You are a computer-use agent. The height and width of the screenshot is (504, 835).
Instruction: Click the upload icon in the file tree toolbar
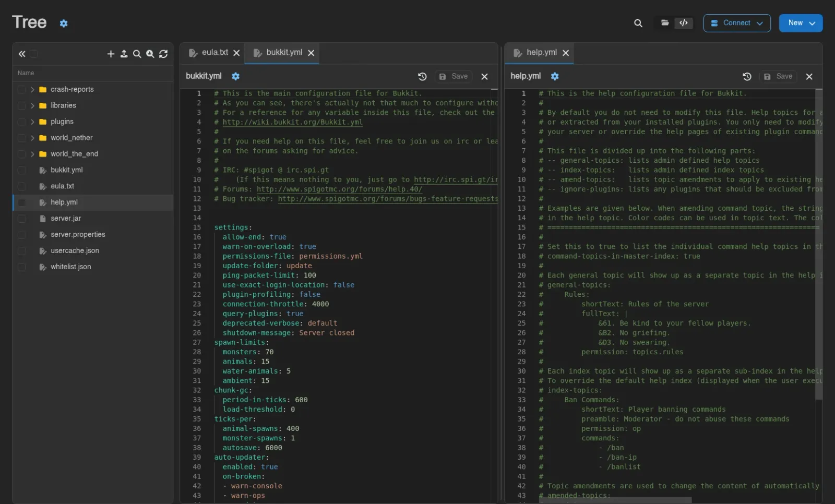click(x=124, y=54)
